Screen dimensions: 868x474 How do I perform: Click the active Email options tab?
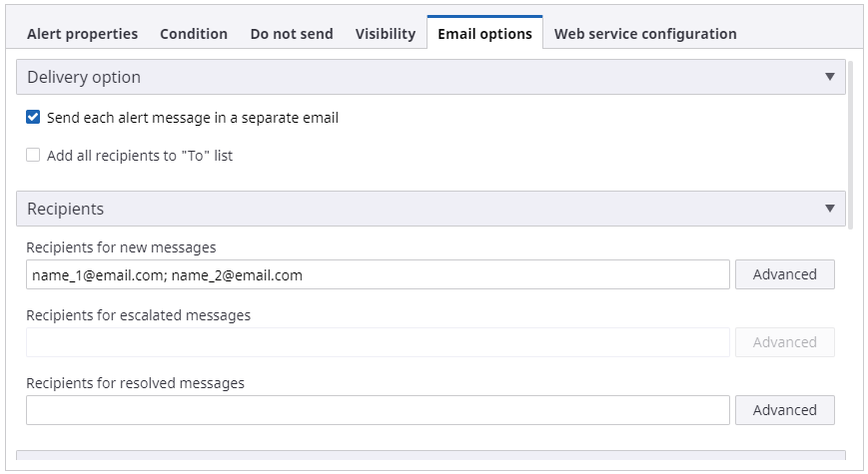click(x=484, y=34)
